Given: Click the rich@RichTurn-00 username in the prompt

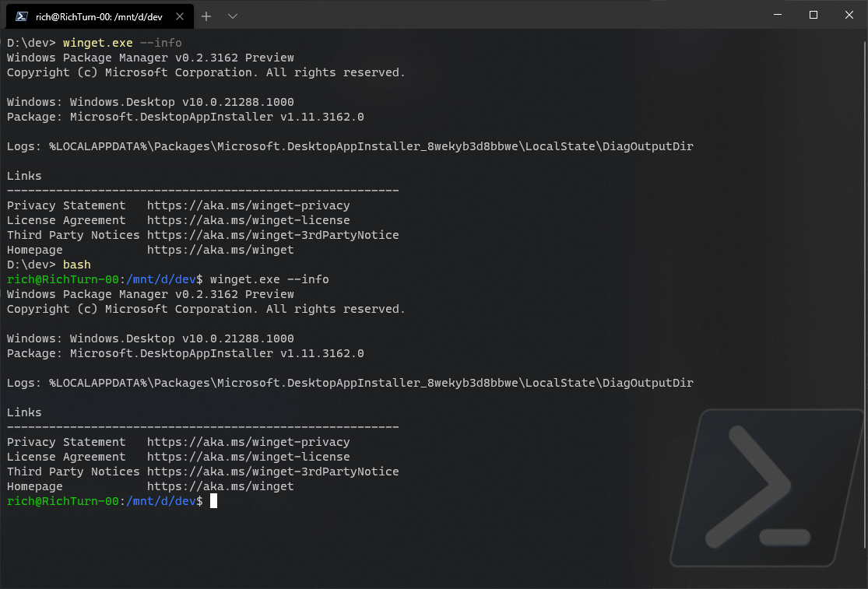Looking at the screenshot, I should click(x=61, y=501).
